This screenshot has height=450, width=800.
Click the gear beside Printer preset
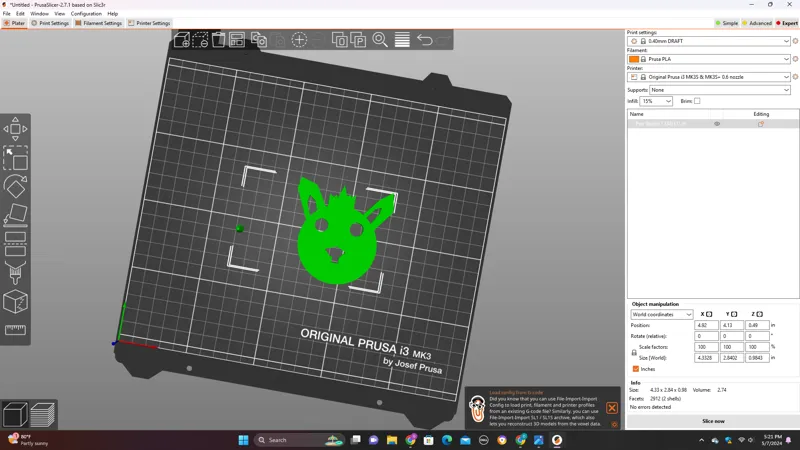point(795,77)
